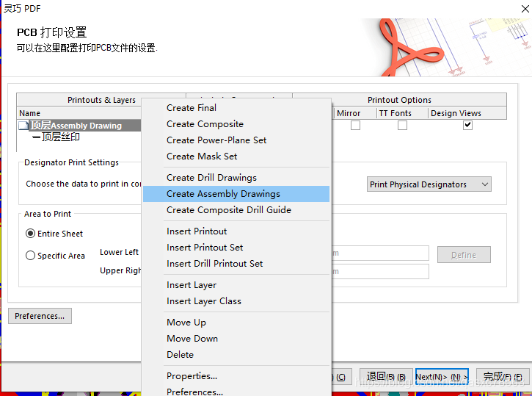Open Properties... from the context menu
This screenshot has height=396, width=532.
(192, 376)
